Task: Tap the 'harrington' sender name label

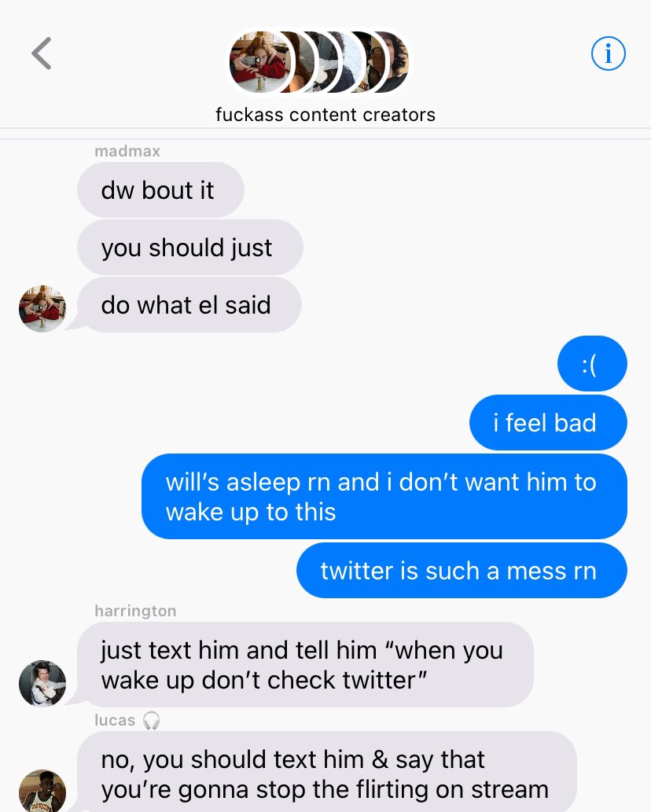Action: 136,611
